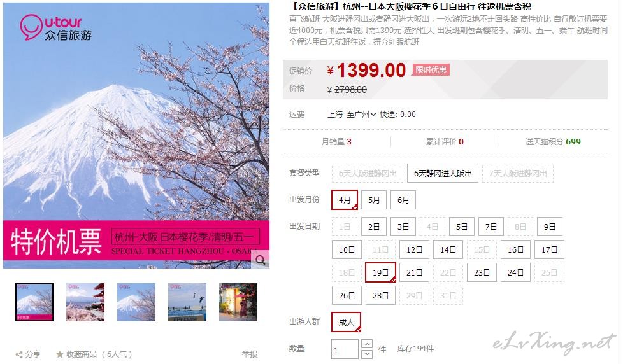Click the quantity input field

pos(345,349)
